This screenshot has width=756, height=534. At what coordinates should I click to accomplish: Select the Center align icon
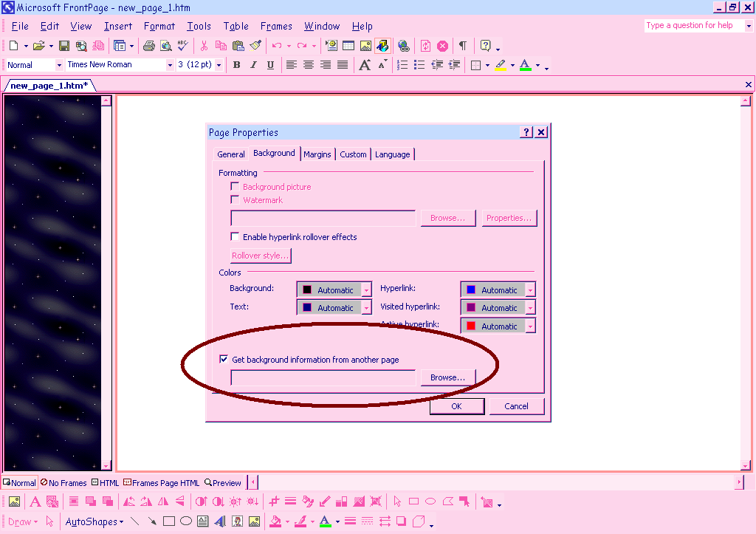(309, 65)
